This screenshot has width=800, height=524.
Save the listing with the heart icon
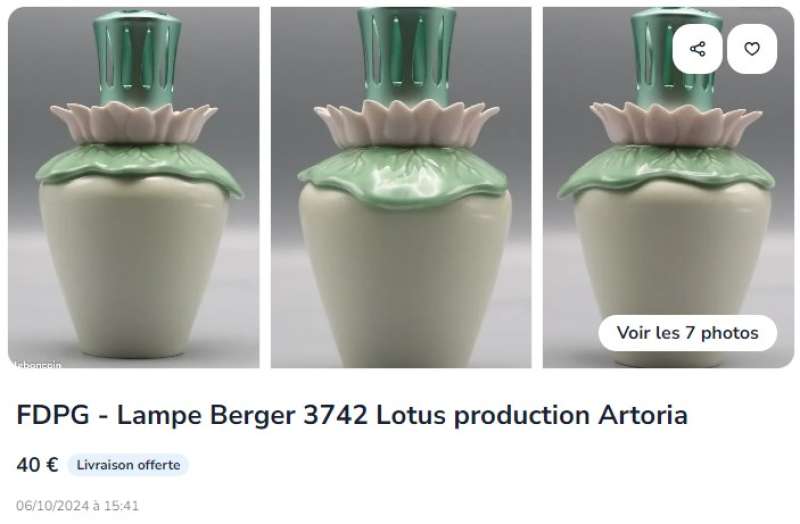point(752,49)
